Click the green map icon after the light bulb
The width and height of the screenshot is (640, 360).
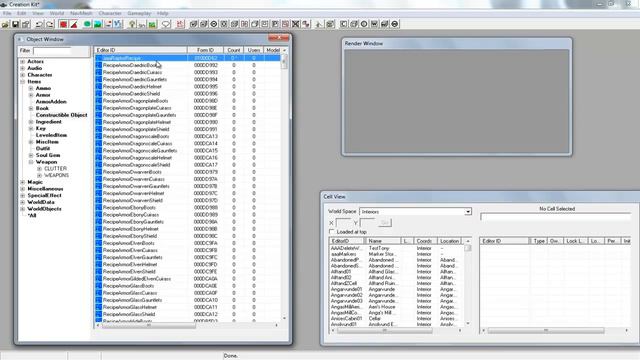(x=152, y=24)
